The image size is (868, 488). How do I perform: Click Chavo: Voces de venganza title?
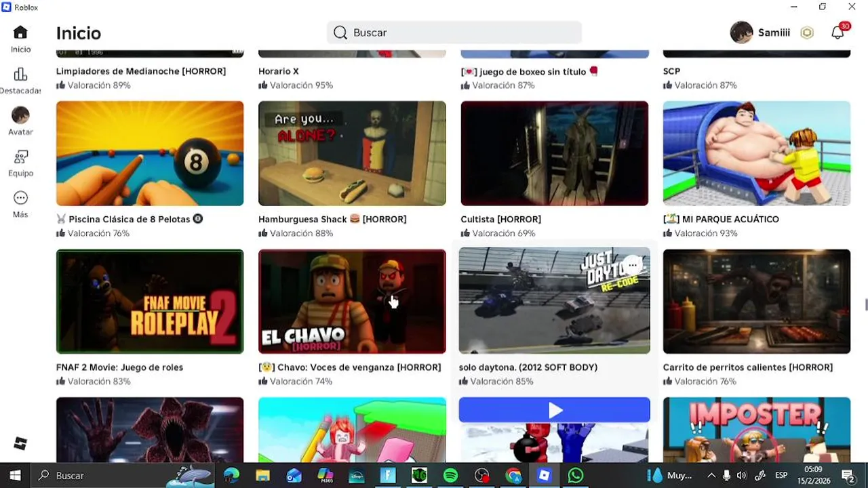coord(350,367)
